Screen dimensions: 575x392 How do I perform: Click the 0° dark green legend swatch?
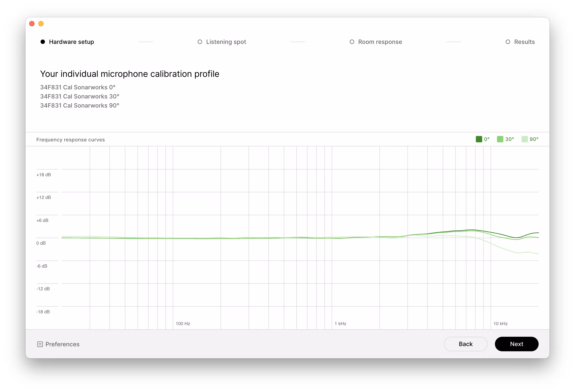point(479,139)
